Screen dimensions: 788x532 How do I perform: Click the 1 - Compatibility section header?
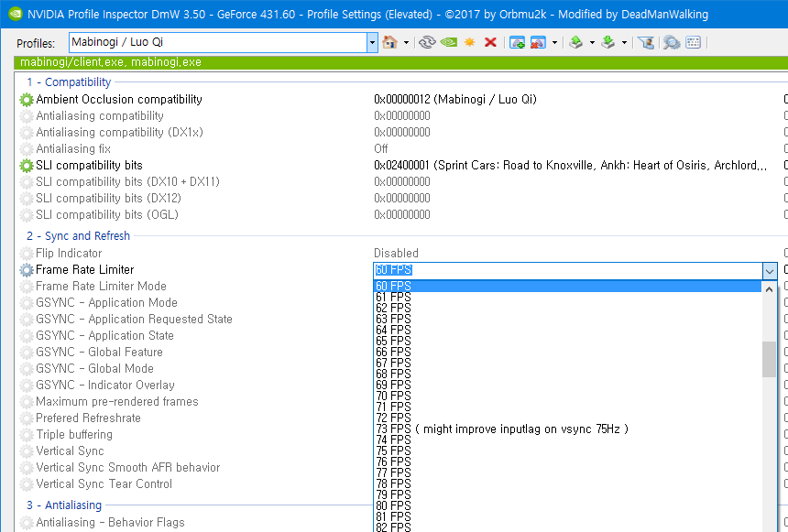pyautogui.click(x=69, y=82)
